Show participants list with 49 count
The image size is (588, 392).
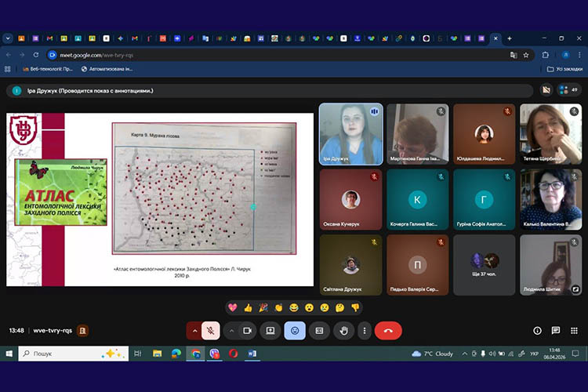click(x=567, y=90)
